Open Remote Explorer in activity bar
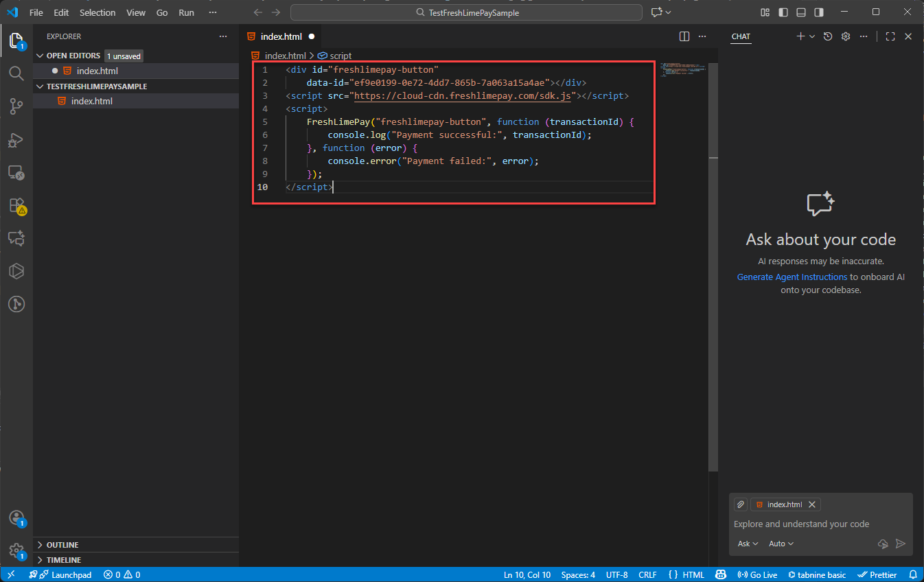Viewport: 924px width, 582px height. 16,172
